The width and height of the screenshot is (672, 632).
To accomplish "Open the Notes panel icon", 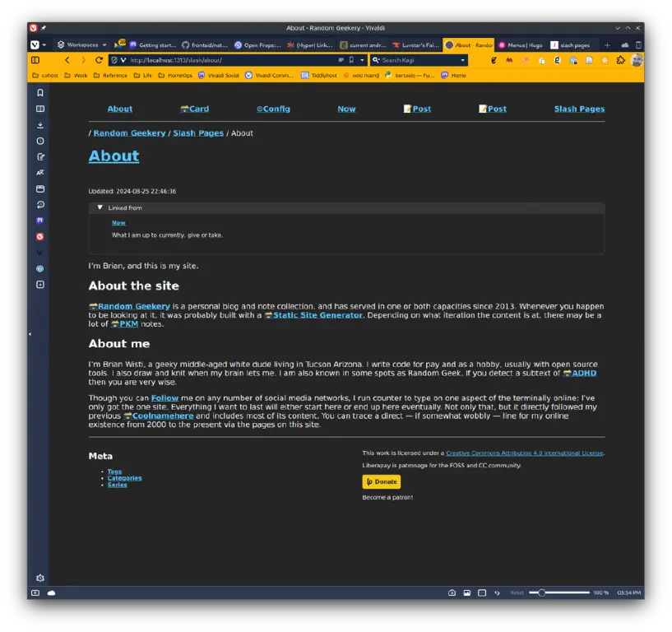I will [40, 157].
